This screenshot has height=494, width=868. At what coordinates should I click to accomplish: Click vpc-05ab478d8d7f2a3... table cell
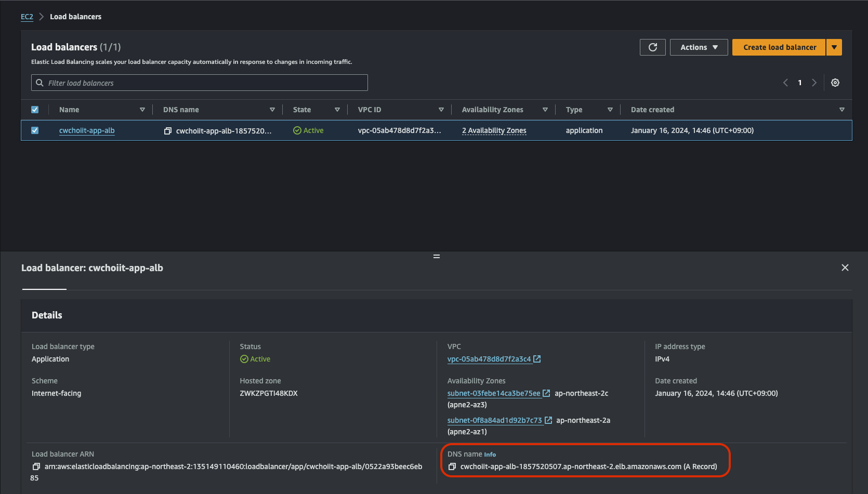pyautogui.click(x=399, y=130)
